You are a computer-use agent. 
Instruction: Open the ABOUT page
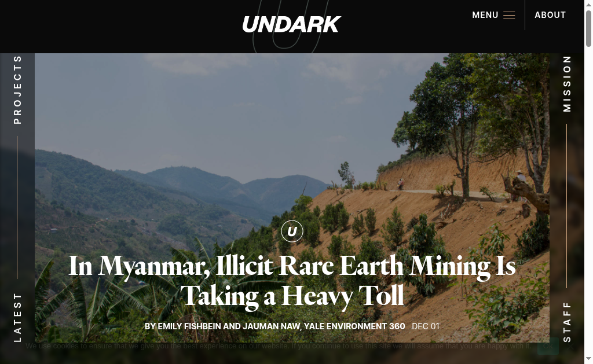coord(550,15)
